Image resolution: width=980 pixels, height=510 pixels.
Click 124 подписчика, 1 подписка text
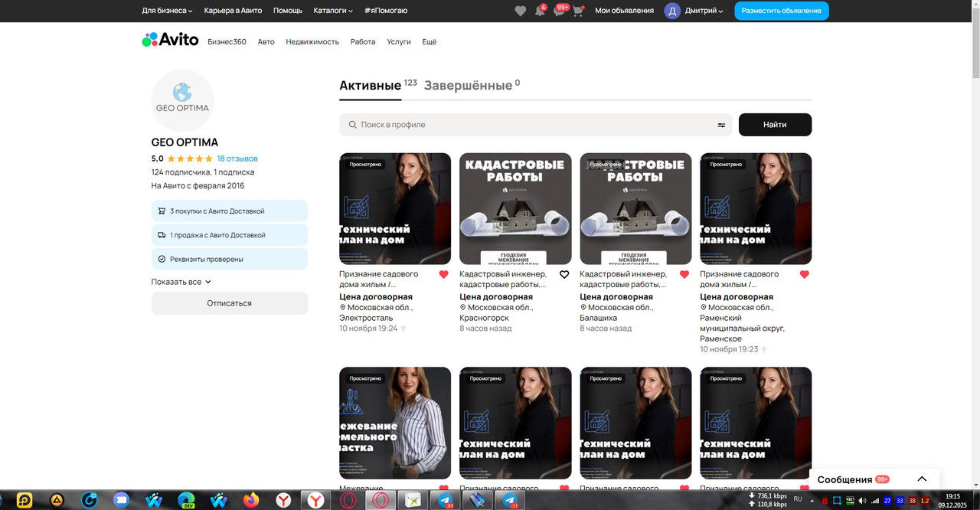tap(203, 172)
